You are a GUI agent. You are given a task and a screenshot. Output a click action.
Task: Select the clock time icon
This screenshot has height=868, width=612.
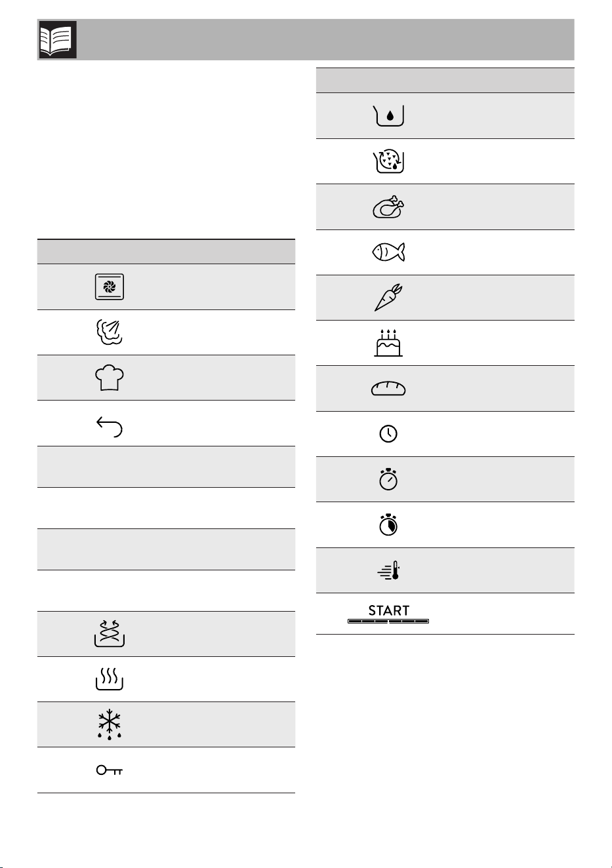(x=388, y=434)
